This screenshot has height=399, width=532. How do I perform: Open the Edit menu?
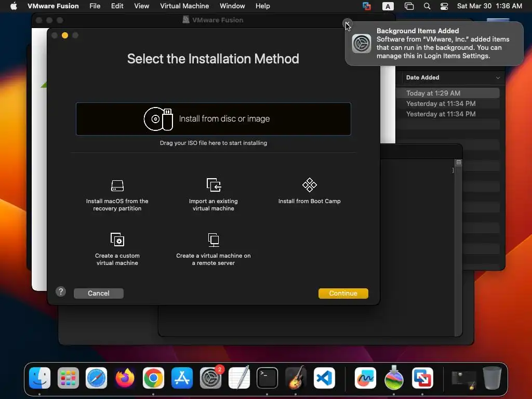[117, 6]
